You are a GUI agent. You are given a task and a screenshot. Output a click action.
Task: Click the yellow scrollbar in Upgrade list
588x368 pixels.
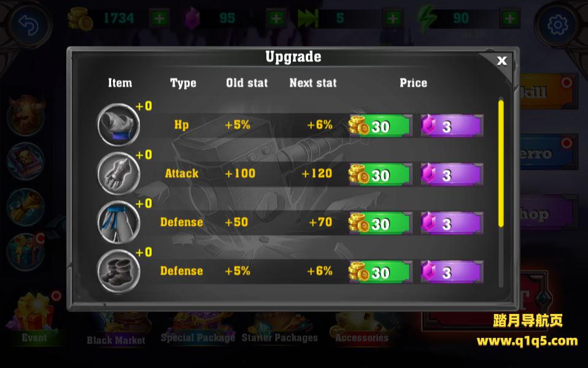click(501, 163)
